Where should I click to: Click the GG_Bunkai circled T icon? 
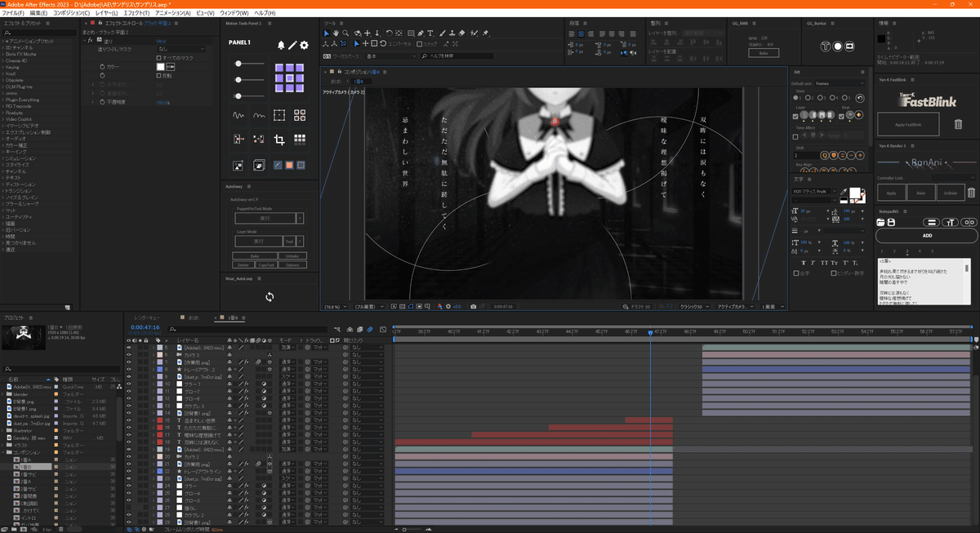[826, 47]
